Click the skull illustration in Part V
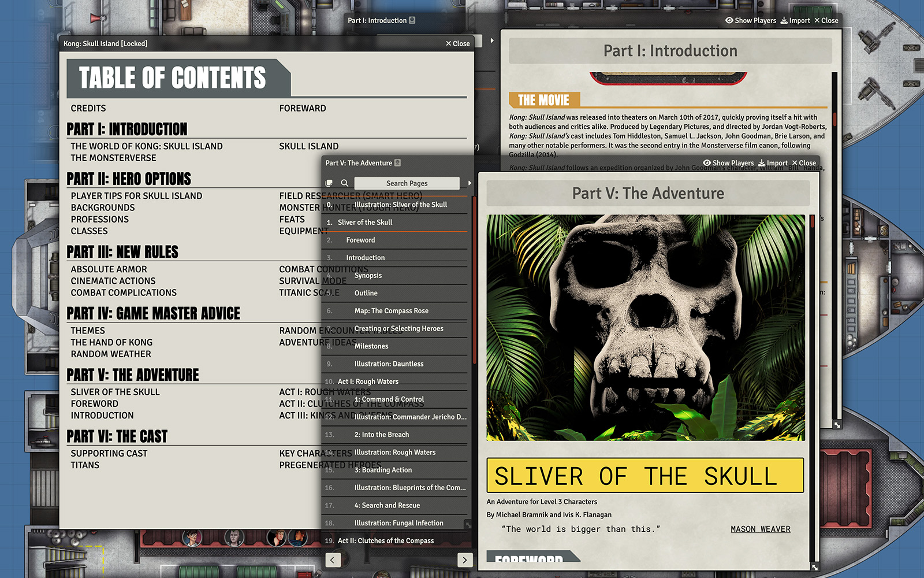This screenshot has width=924, height=578. [645, 328]
